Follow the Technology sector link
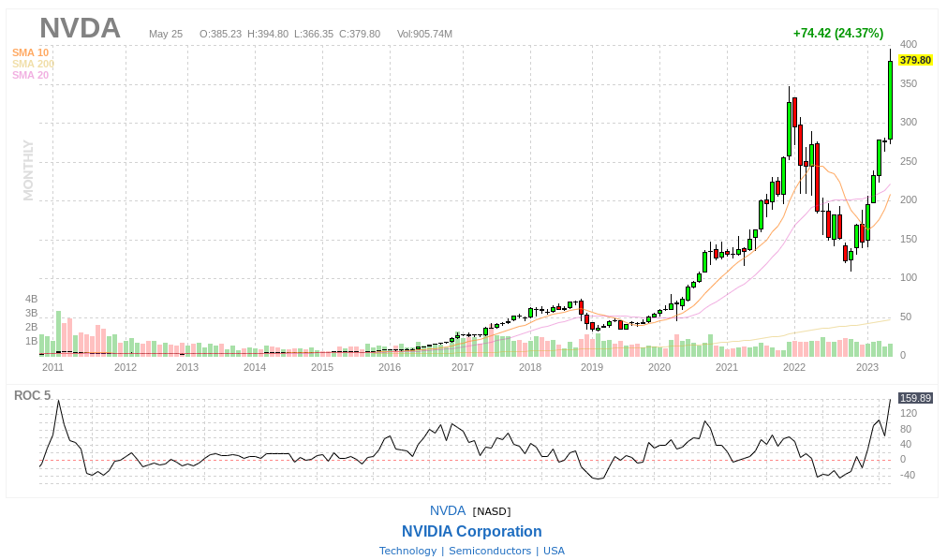 point(407,551)
